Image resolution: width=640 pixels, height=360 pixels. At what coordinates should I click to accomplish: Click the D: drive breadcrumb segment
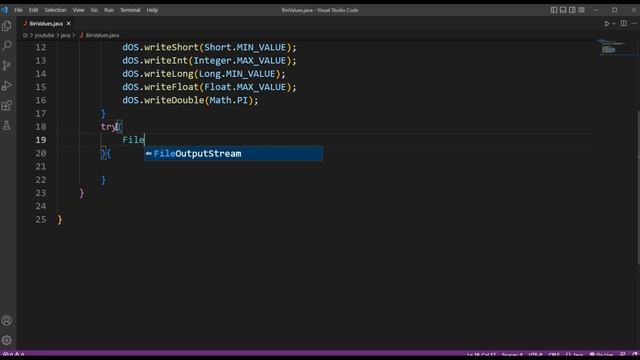[x=25, y=36]
